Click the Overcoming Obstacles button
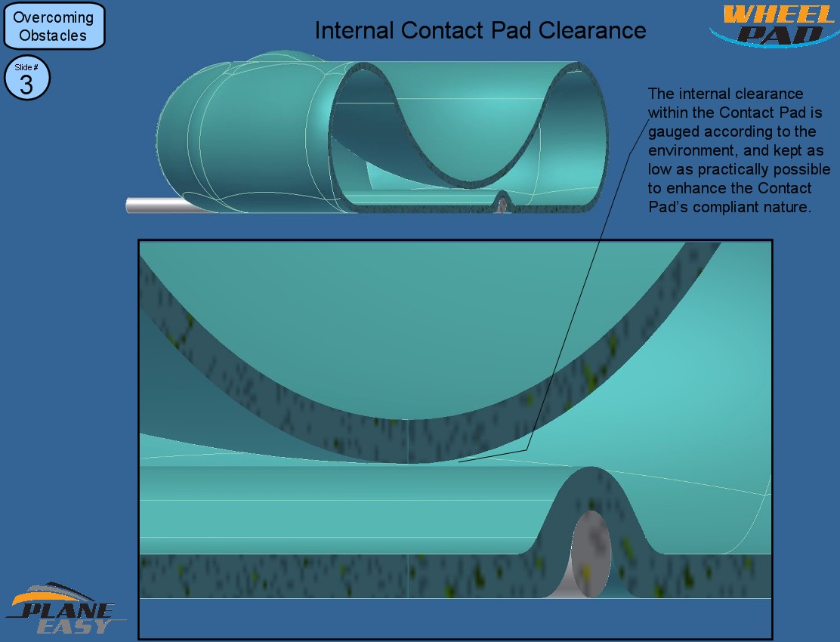This screenshot has width=840, height=642. (54, 26)
